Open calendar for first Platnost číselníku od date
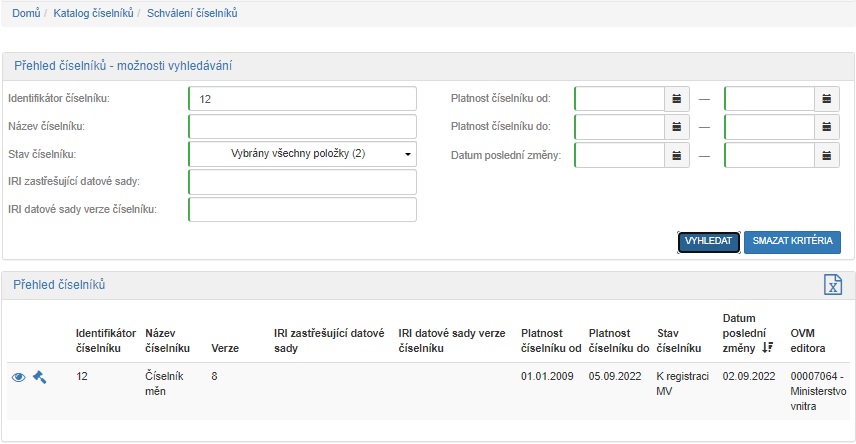The image size is (856, 444). 677,99
